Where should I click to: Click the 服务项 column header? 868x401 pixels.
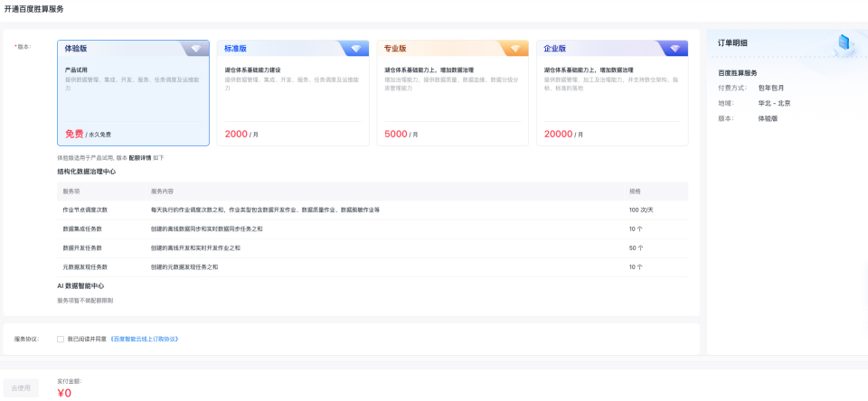click(71, 191)
